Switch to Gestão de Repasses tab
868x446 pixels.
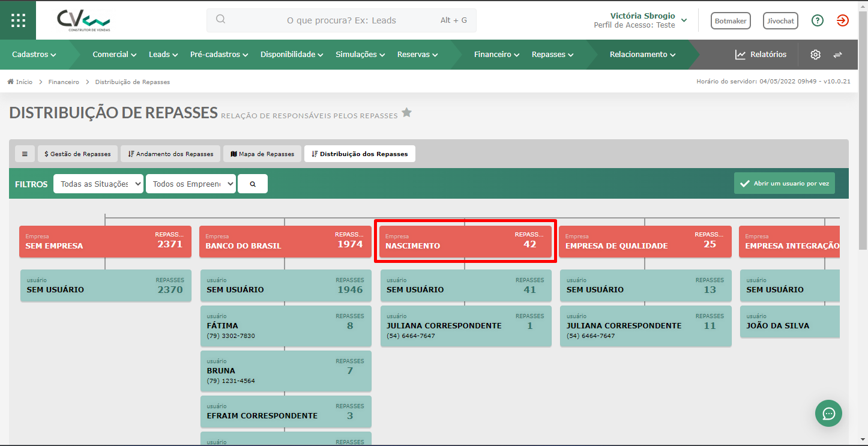coord(77,154)
